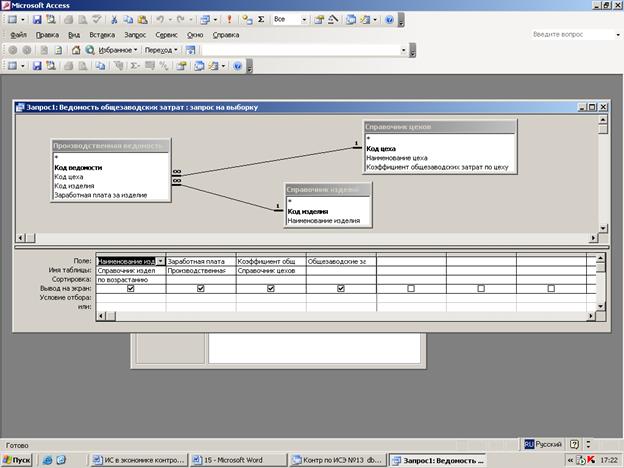The width and height of the screenshot is (624, 468).
Task: Open the Запрос menu
Action: tap(135, 34)
